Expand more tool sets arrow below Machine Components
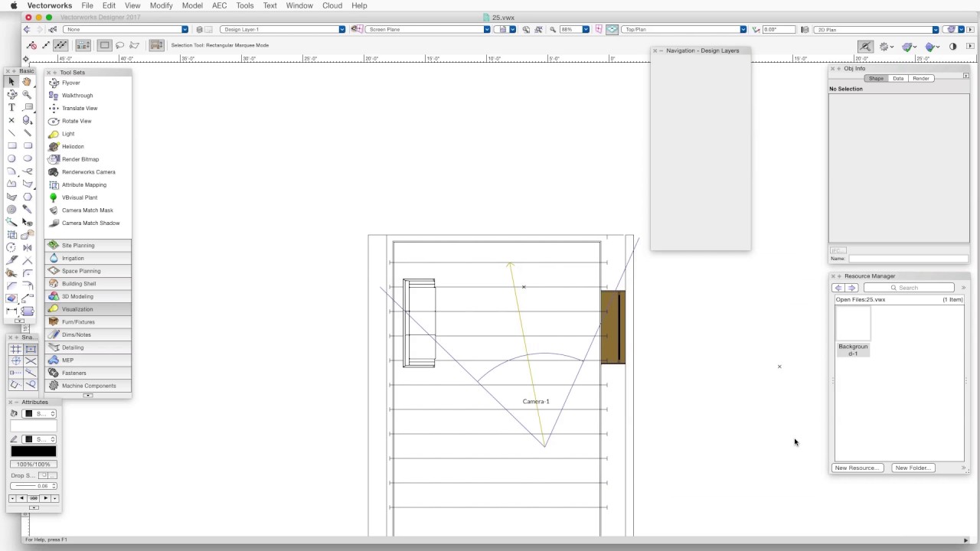The image size is (980, 551). (88, 396)
